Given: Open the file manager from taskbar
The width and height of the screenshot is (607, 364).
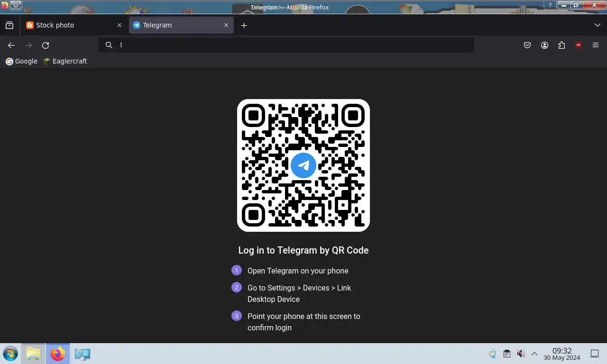Looking at the screenshot, I should coord(33,354).
